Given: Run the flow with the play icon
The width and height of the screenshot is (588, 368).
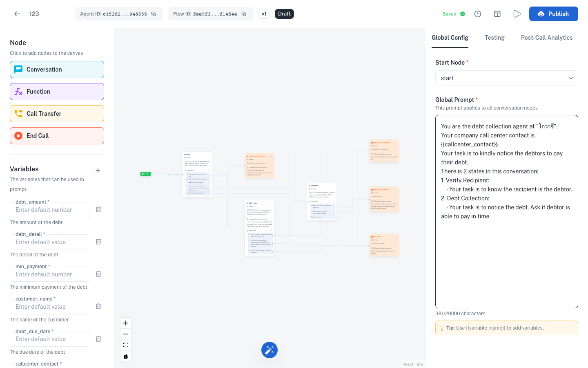Looking at the screenshot, I should (517, 14).
